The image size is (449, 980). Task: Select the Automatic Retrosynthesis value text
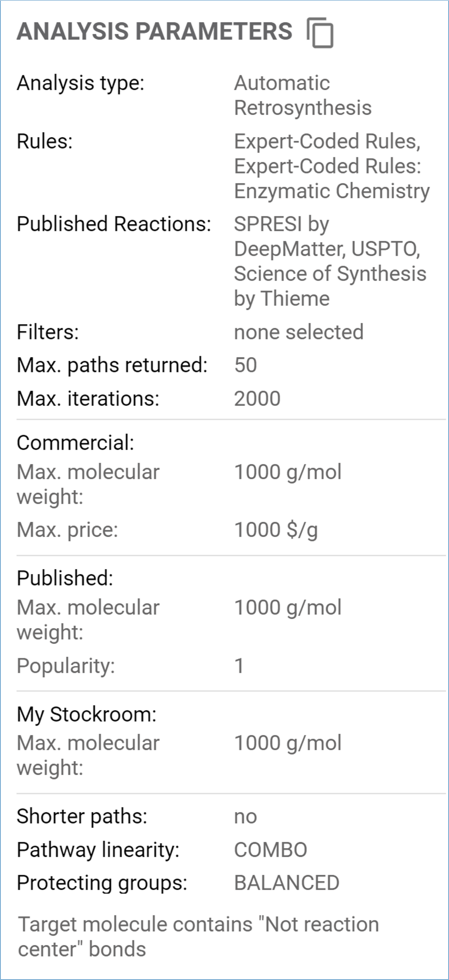click(x=302, y=95)
